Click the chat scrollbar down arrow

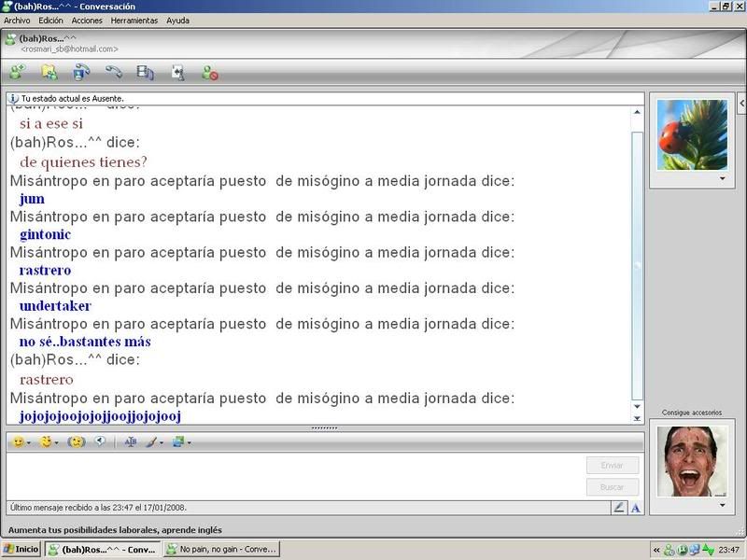(x=637, y=406)
